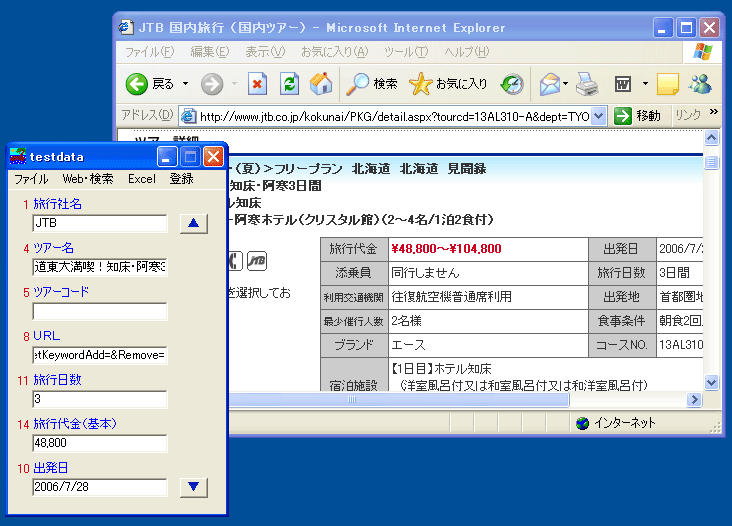Click the Print printer icon
Screen dimensions: 732x526
tap(587, 84)
